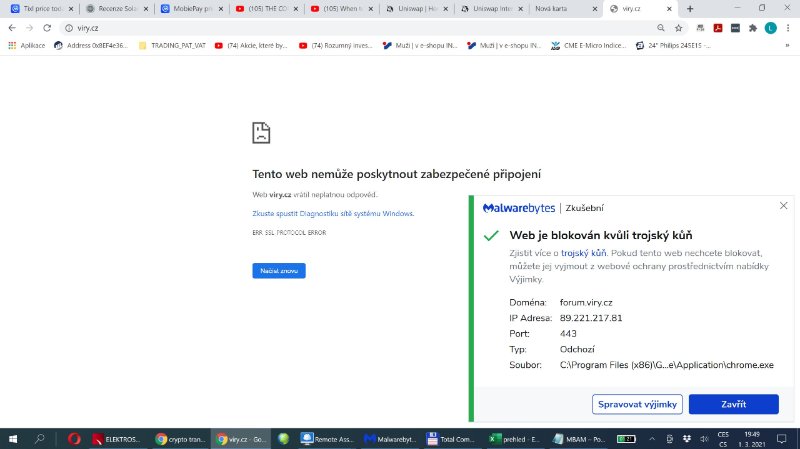
Task: Open Malwarebytes taskbar window
Action: (390, 439)
